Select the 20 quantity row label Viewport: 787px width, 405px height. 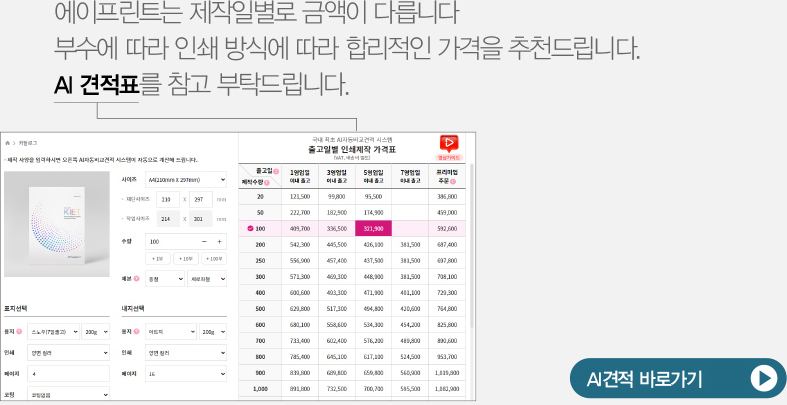point(260,197)
